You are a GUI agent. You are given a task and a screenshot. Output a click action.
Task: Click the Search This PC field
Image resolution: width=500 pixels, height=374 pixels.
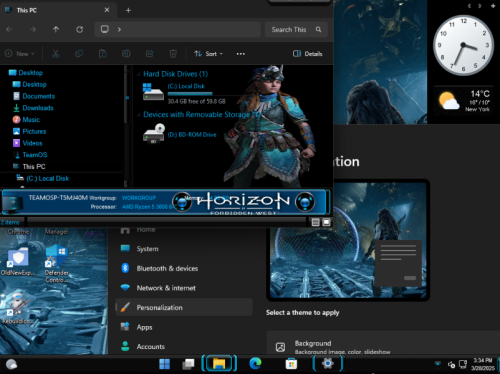[x=296, y=30]
